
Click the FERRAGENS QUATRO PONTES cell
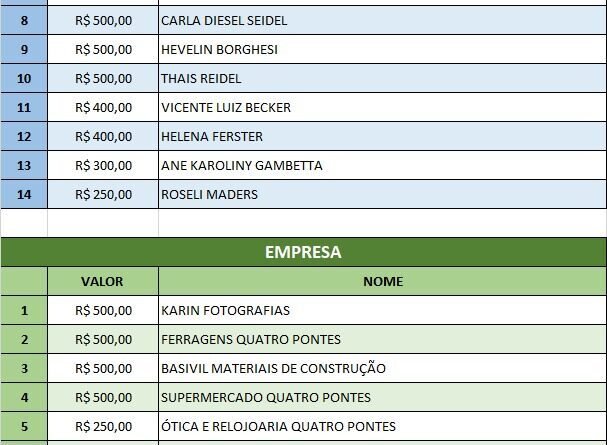[251, 339]
